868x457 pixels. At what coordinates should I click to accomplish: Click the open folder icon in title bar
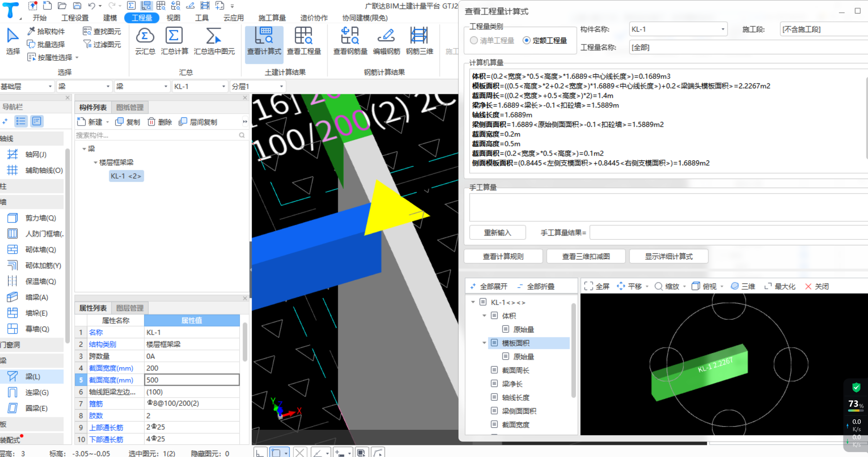coord(62,6)
